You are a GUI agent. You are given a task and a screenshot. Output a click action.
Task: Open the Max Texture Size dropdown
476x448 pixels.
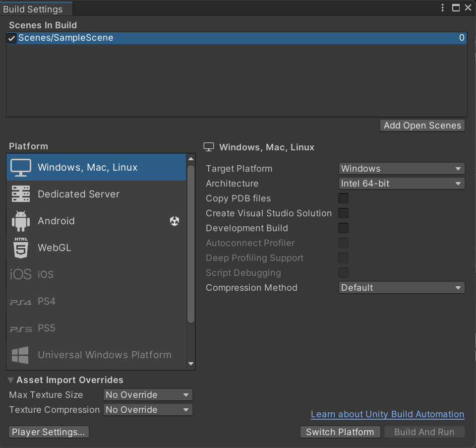tap(148, 395)
